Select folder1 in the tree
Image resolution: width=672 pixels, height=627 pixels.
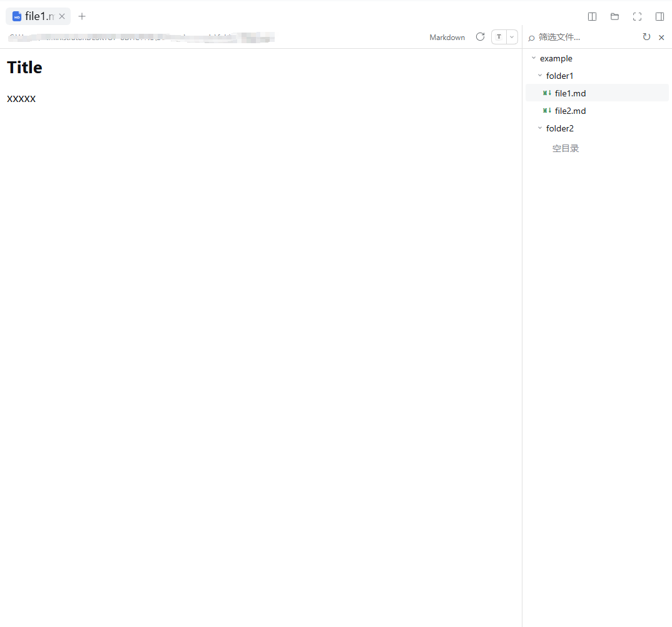pyautogui.click(x=559, y=76)
